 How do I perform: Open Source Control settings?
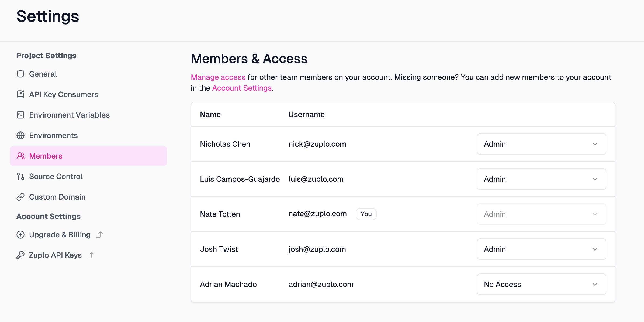click(x=88, y=176)
